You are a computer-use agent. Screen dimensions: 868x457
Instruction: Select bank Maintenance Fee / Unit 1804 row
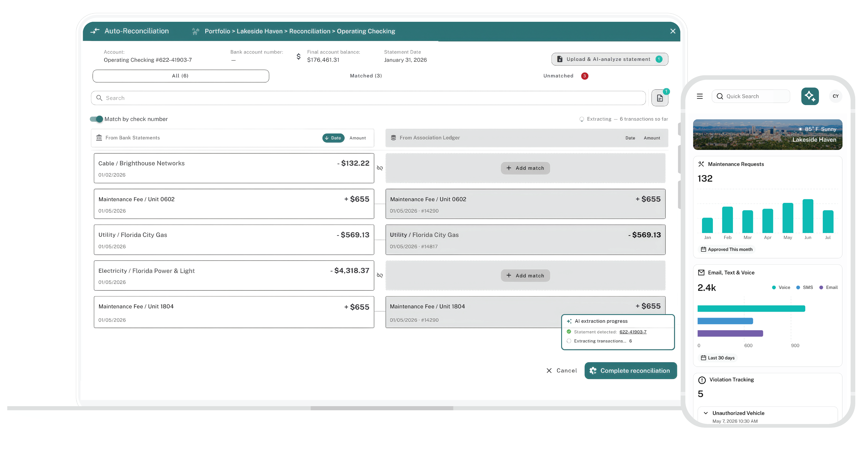[234, 312]
